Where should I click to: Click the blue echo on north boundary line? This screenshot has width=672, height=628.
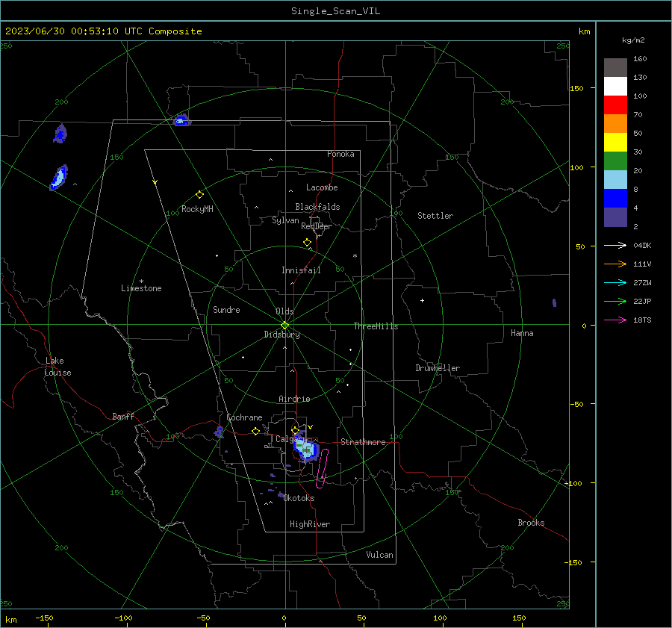click(x=181, y=120)
